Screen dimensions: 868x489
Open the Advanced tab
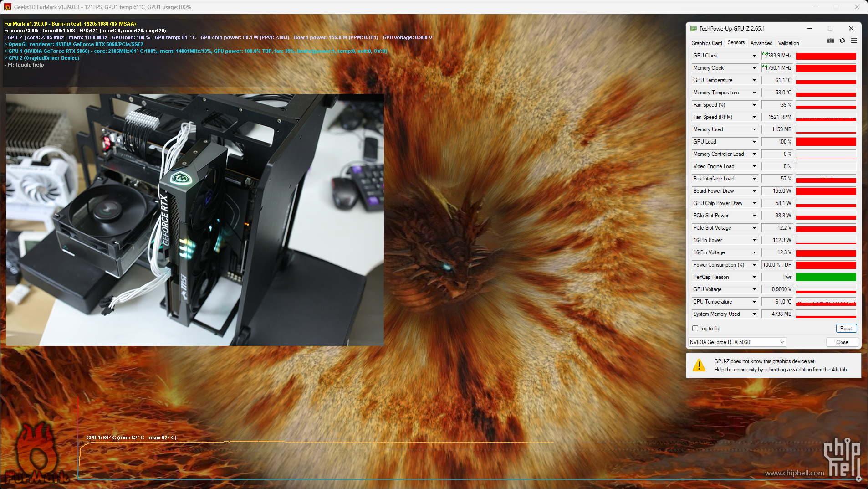pyautogui.click(x=761, y=43)
